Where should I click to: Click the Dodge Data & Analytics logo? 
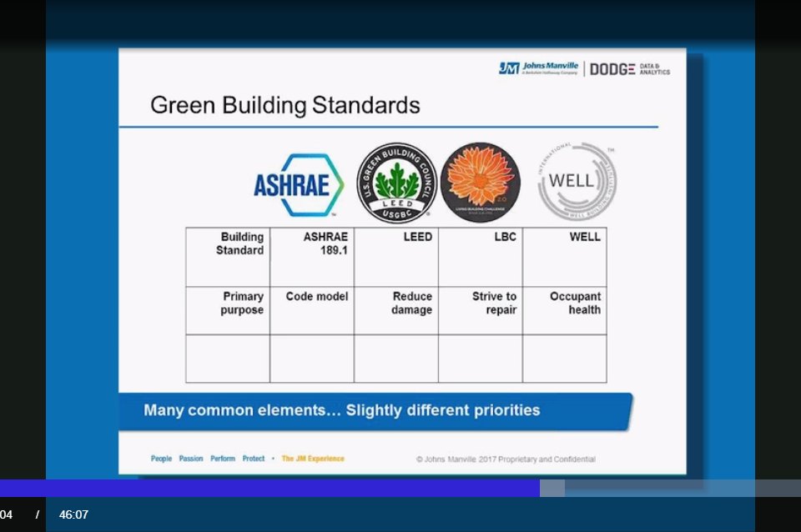[630, 69]
